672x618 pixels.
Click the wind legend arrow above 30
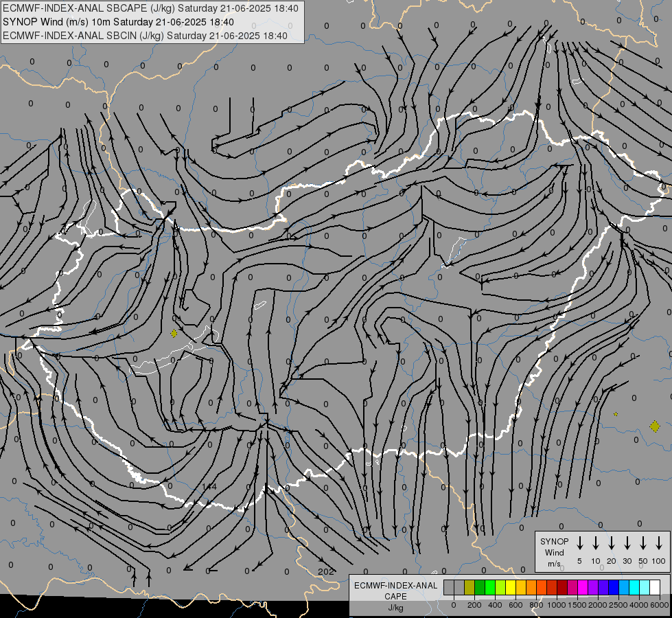(627, 543)
